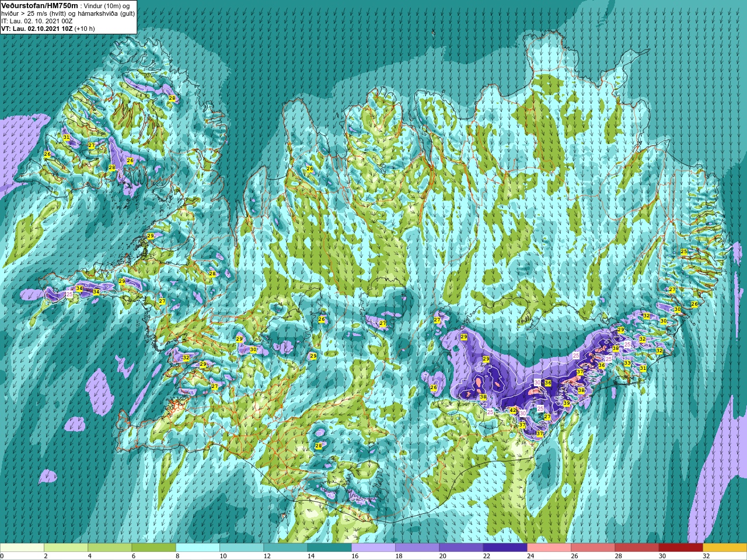Click the 30–32 m/s dark red legend swatch
The height and width of the screenshot is (560, 747).
tap(680, 548)
